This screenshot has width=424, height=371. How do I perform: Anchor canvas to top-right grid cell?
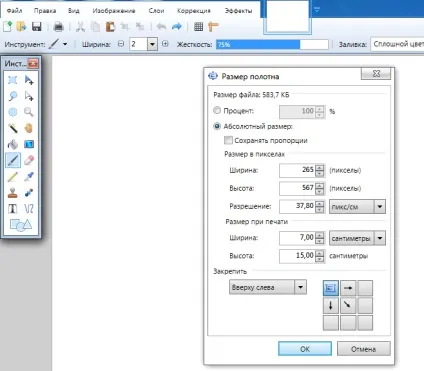tap(365, 288)
